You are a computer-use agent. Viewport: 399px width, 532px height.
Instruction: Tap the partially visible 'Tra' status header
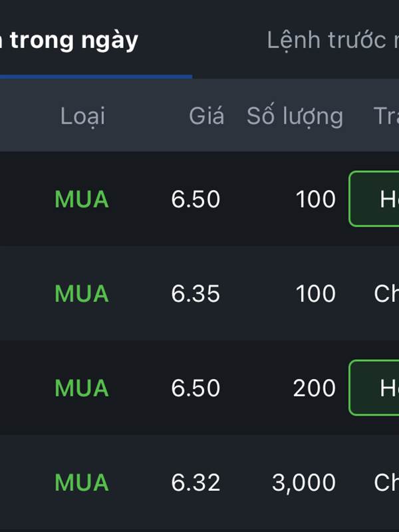click(386, 116)
